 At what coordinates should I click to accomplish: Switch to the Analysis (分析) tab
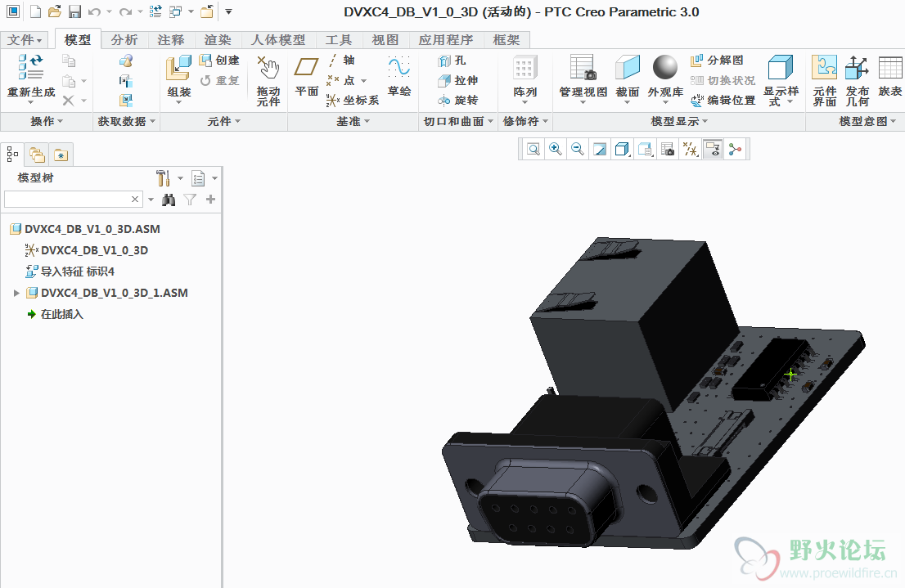[124, 40]
